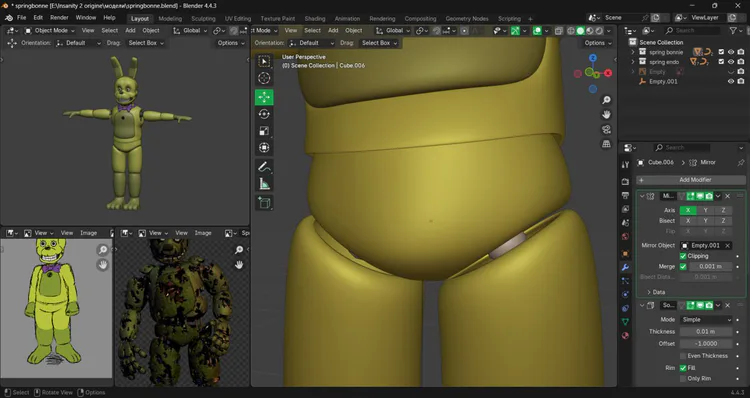This screenshot has width=750, height=398.
Task: Switch to the Sculpting workspace tab
Action: pos(203,19)
